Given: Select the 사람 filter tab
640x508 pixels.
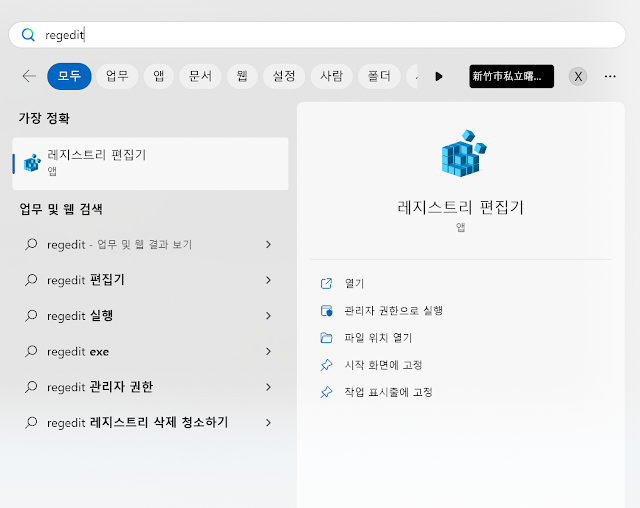Looking at the screenshot, I should pyautogui.click(x=331, y=76).
